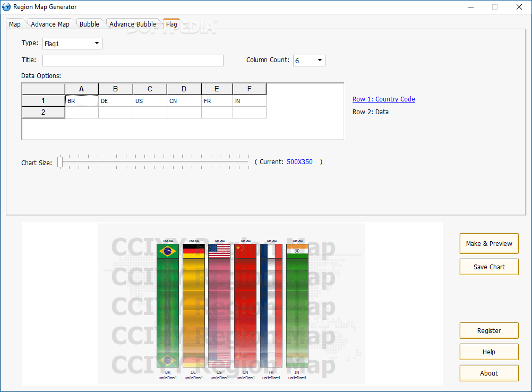Minimize the Region Map Generator window
This screenshot has width=532, height=392.
pyautogui.click(x=471, y=7)
